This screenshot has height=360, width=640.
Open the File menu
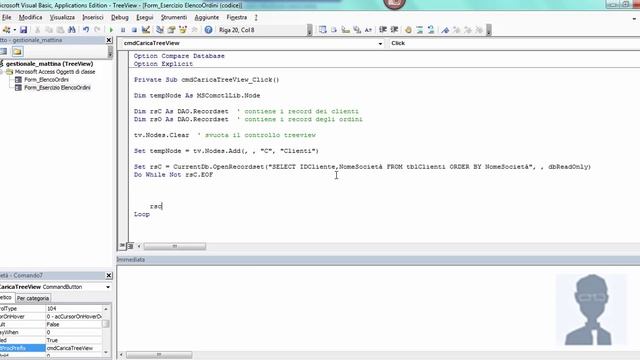[x=7, y=18]
